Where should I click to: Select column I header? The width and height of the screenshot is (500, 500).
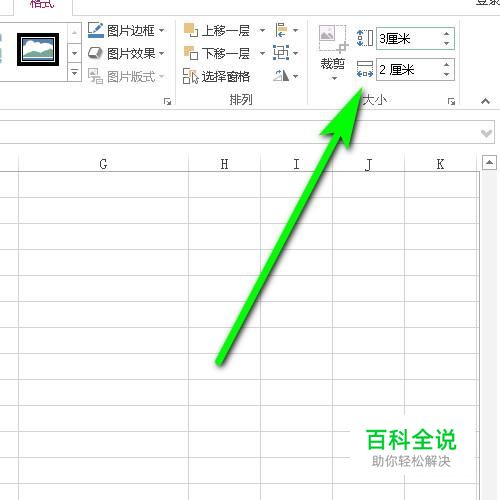tap(296, 164)
